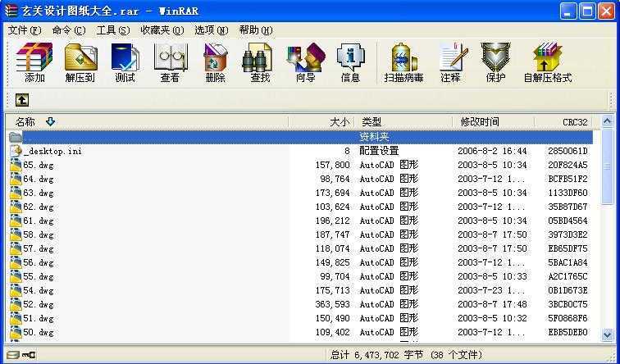
Task: Click the date 2006-8-2 16:44
Action: (x=492, y=151)
